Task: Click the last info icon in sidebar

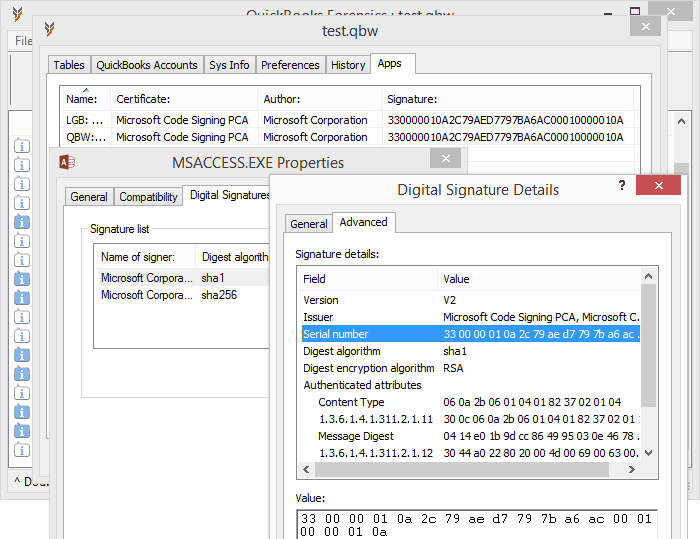Action: [22, 450]
